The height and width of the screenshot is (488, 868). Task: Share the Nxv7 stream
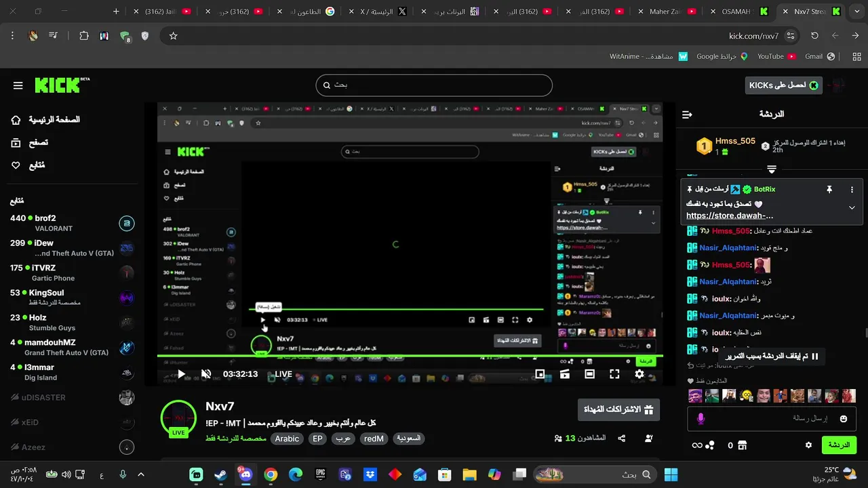click(622, 439)
